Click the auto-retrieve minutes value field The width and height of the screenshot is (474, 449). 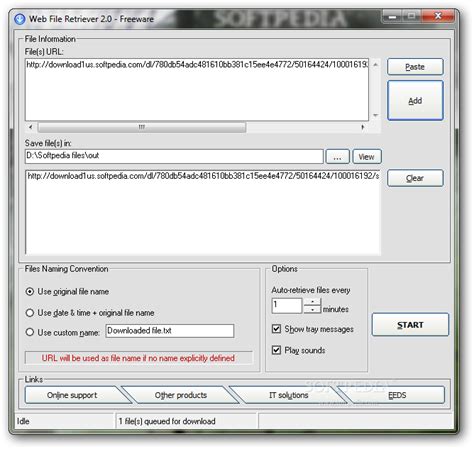[287, 305]
